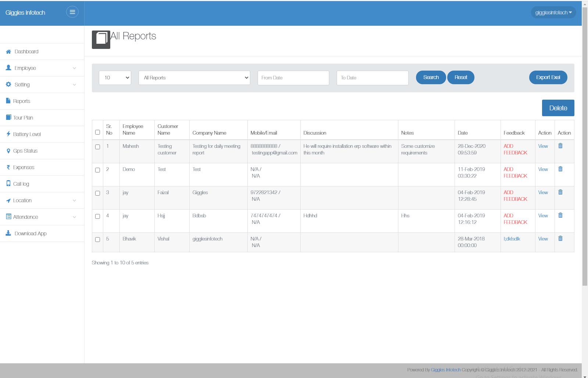Viewport: 588px width, 378px height.
Task: Click the Gps Status pin icon
Action: click(8, 151)
